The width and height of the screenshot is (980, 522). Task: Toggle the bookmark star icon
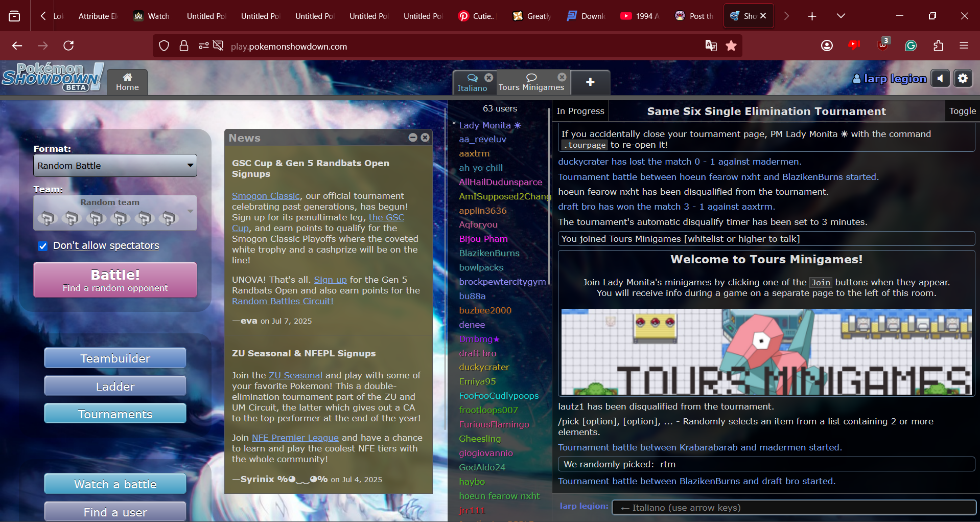(x=731, y=46)
